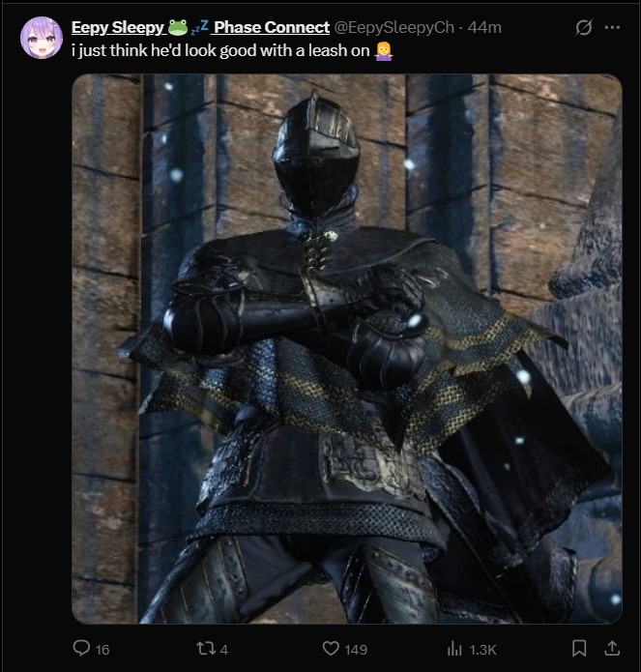Click the Phase Connect part of name
The width and height of the screenshot is (641, 672).
pos(272,27)
